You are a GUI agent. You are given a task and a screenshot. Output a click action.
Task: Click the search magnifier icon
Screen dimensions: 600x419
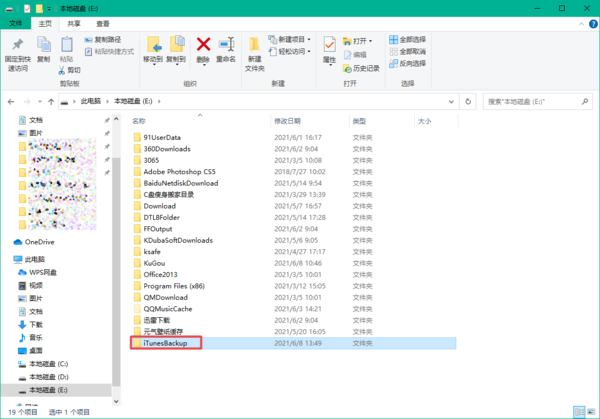point(585,101)
